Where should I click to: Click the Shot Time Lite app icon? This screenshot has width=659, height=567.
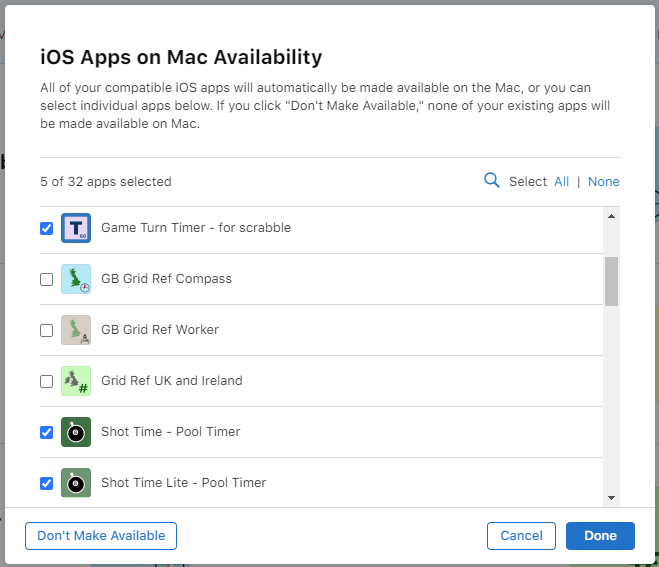[76, 483]
